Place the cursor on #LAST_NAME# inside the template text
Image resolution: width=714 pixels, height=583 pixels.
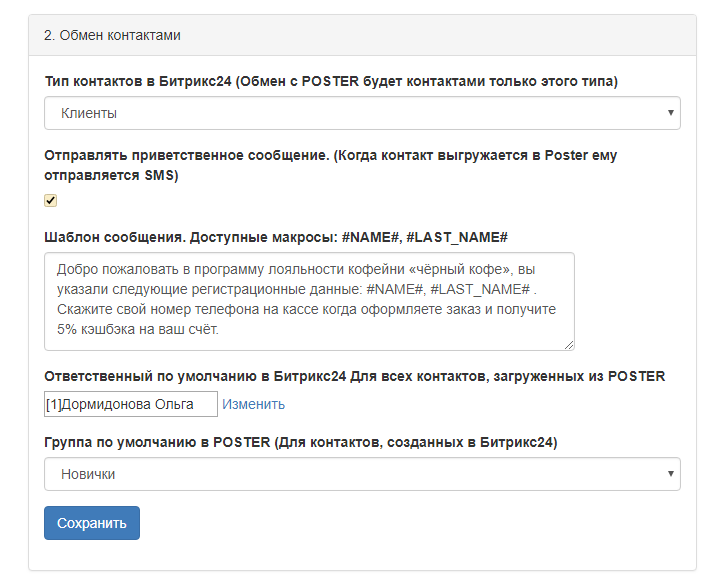tap(480, 289)
